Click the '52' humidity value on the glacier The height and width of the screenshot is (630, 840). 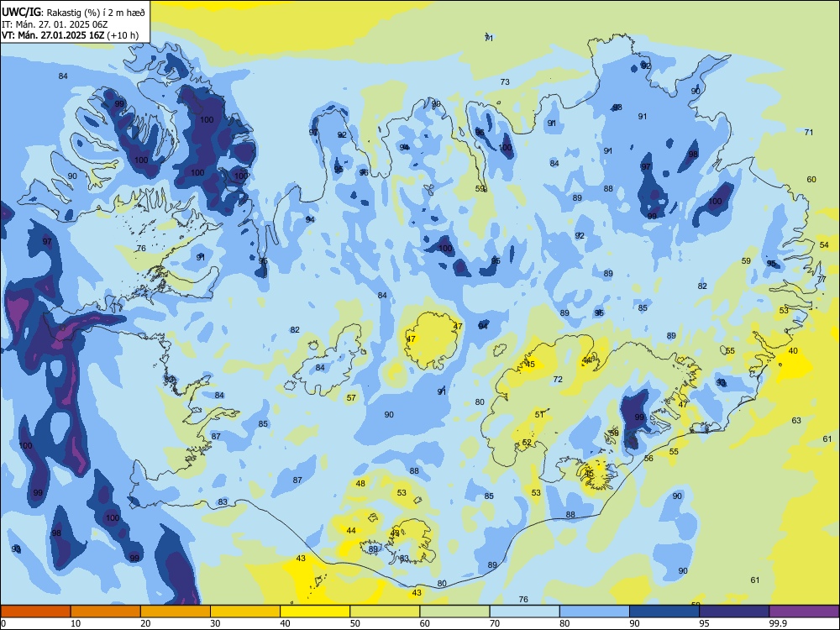(x=527, y=443)
